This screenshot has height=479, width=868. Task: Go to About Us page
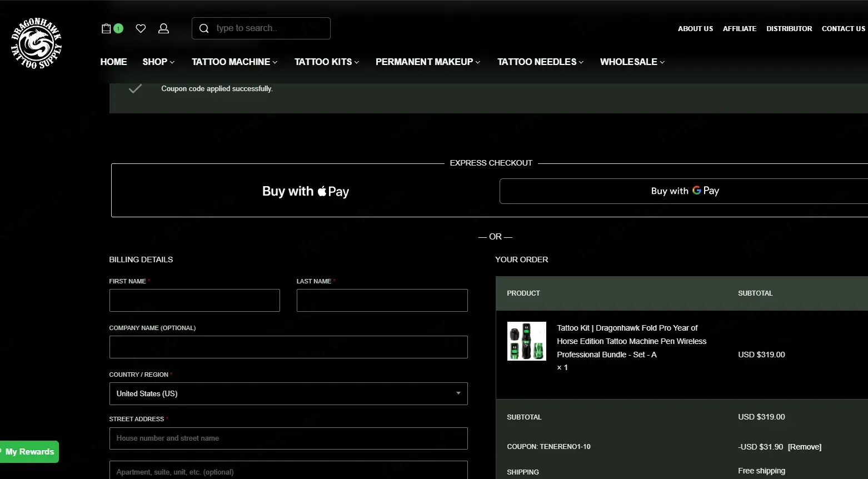(695, 28)
